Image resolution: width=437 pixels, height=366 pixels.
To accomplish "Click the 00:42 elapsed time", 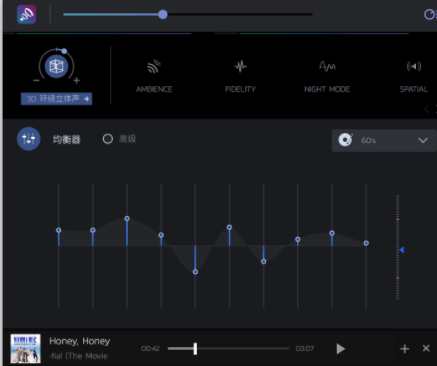I will [150, 349].
